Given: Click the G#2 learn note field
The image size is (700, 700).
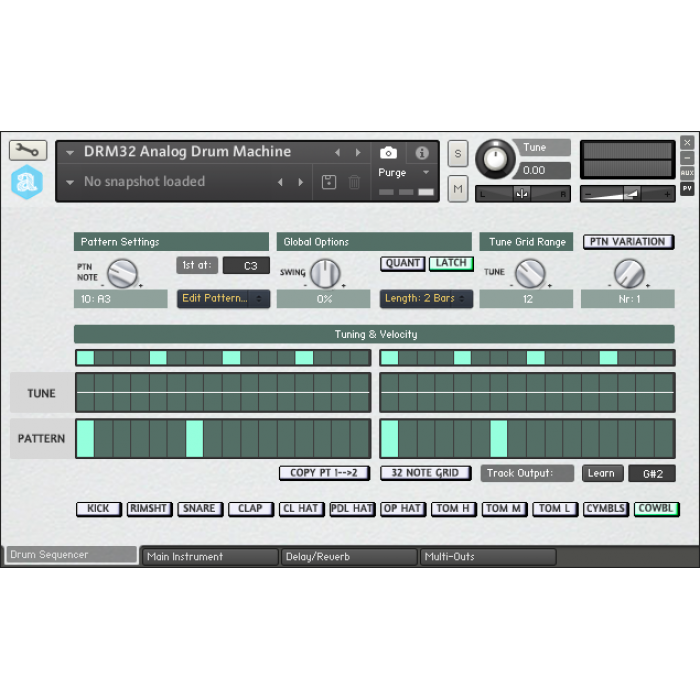Looking at the screenshot, I should [652, 473].
